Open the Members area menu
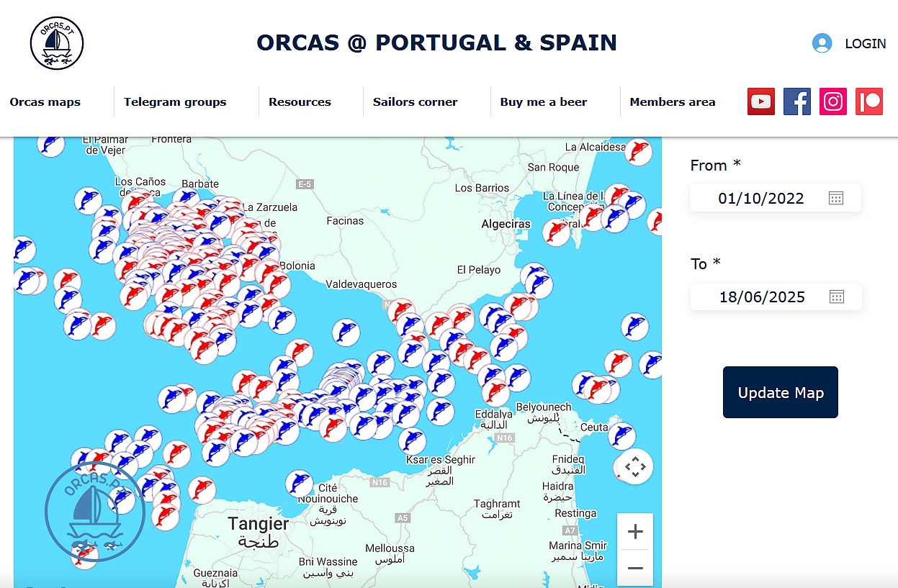This screenshot has width=898, height=588. coord(673,102)
